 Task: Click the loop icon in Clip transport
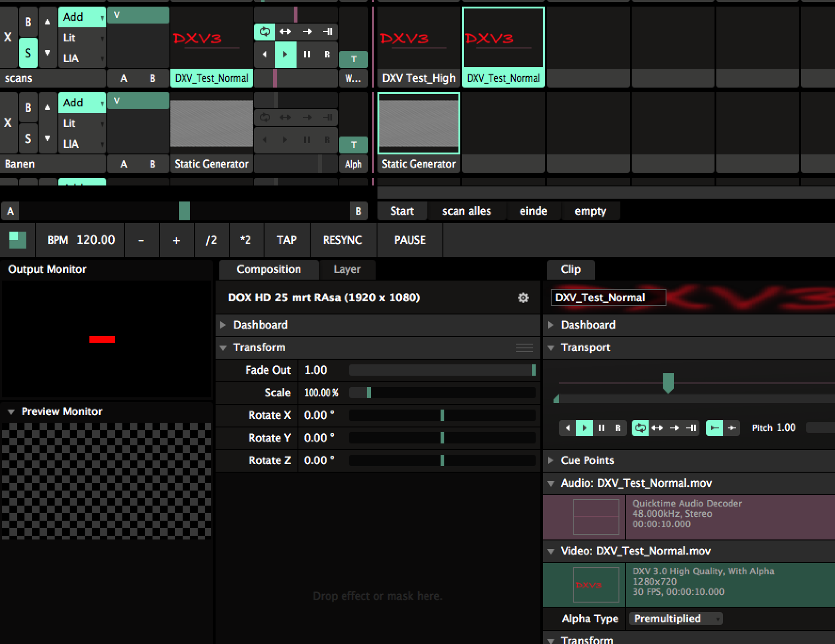pyautogui.click(x=640, y=428)
